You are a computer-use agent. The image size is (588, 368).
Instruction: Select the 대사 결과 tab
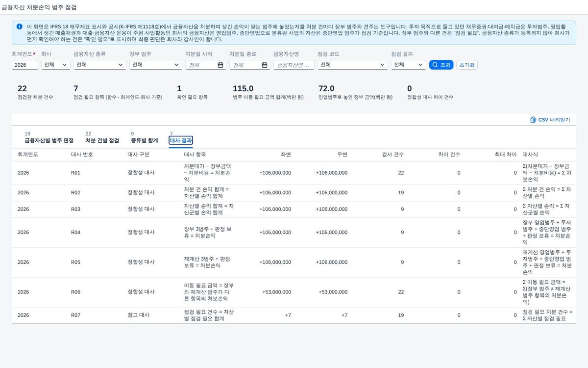point(181,140)
